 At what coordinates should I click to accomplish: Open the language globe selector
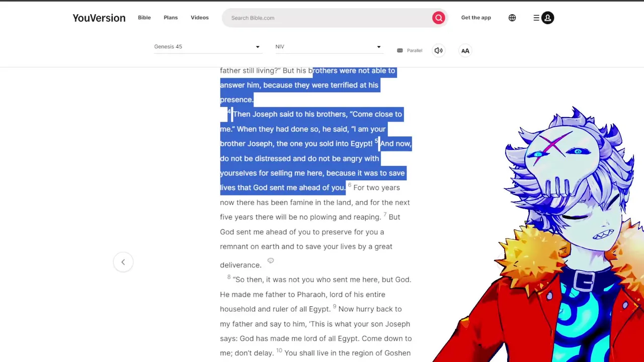(512, 18)
